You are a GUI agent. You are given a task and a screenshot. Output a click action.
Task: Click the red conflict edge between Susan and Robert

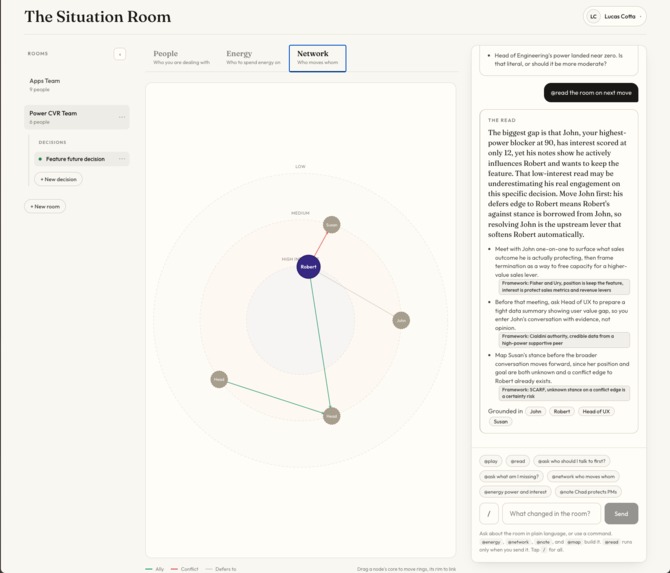pyautogui.click(x=322, y=243)
